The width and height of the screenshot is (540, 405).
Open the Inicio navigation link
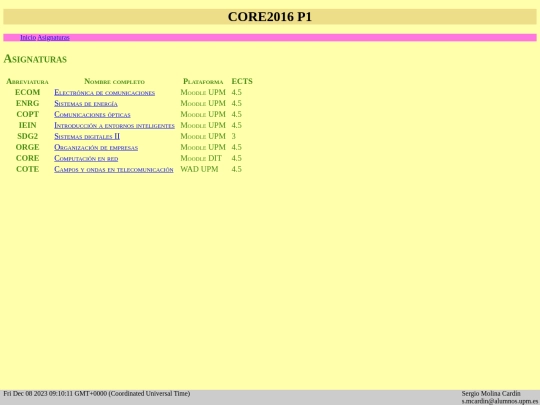coord(28,38)
